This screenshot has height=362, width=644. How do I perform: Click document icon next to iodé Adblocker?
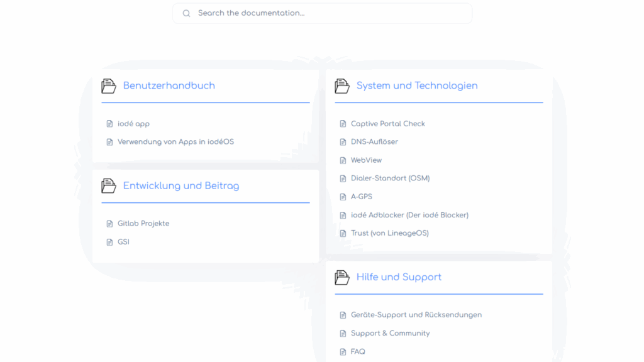coord(343,215)
